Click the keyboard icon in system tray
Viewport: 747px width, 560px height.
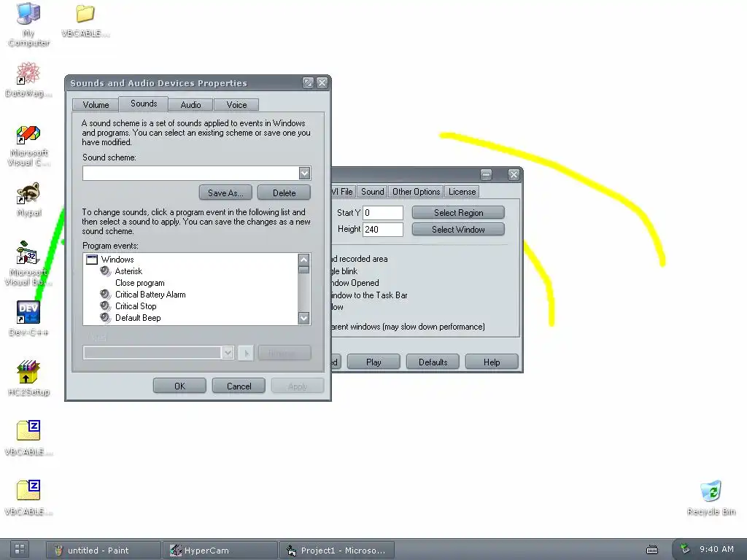click(652, 550)
